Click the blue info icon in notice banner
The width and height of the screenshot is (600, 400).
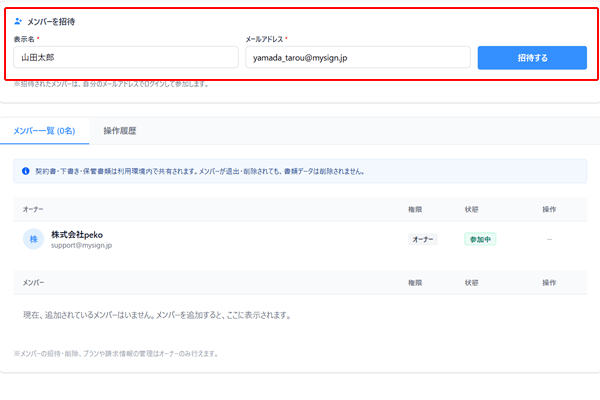(26, 171)
